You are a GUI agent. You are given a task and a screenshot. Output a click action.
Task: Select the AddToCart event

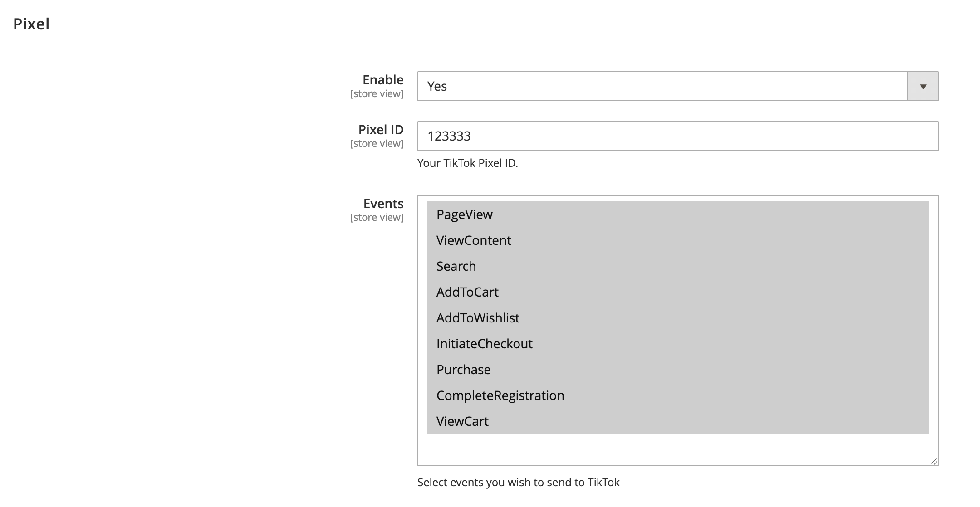[x=467, y=292]
